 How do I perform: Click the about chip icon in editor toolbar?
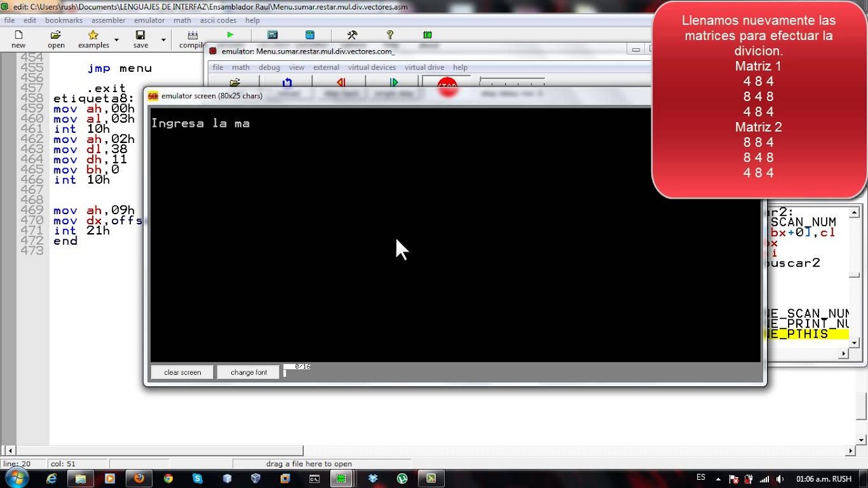point(427,35)
